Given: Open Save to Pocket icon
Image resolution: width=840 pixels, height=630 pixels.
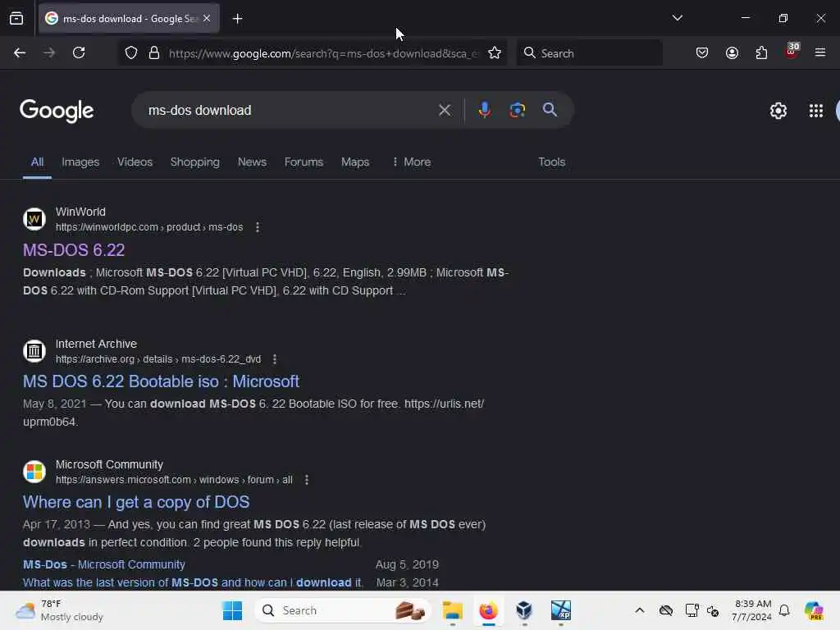Looking at the screenshot, I should (702, 52).
